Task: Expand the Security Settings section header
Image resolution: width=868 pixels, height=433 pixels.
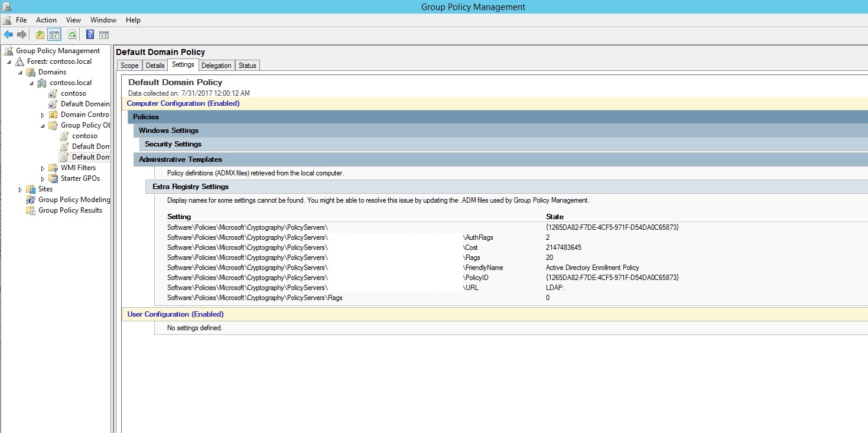Action: point(503,144)
